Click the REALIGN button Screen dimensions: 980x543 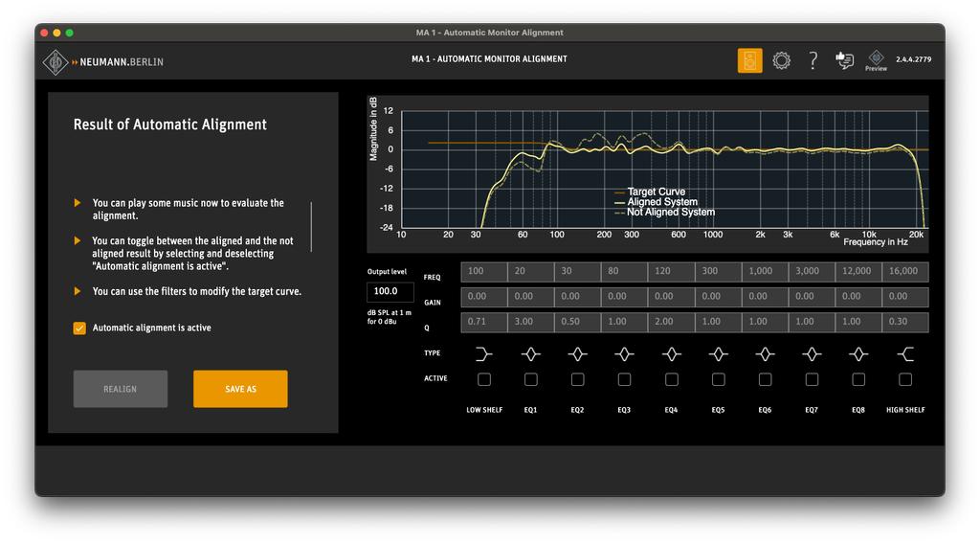(x=120, y=389)
